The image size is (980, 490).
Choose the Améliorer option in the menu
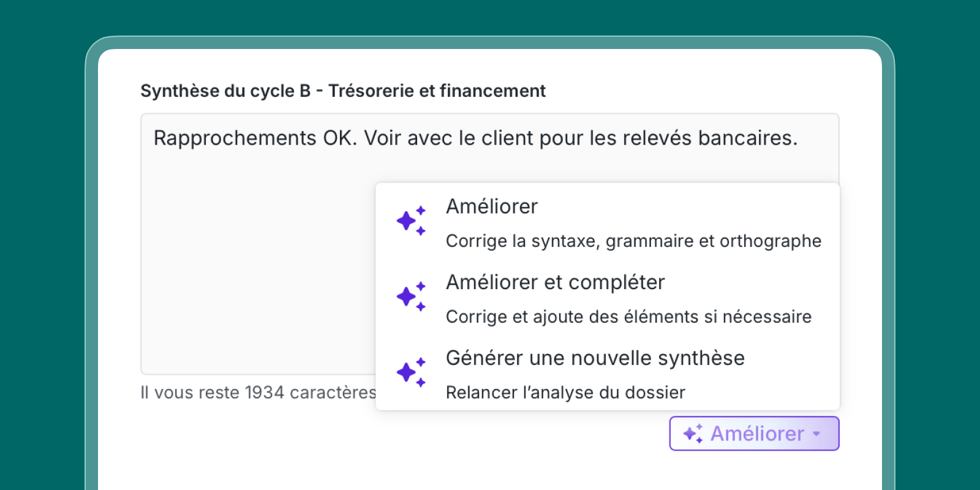(x=492, y=207)
